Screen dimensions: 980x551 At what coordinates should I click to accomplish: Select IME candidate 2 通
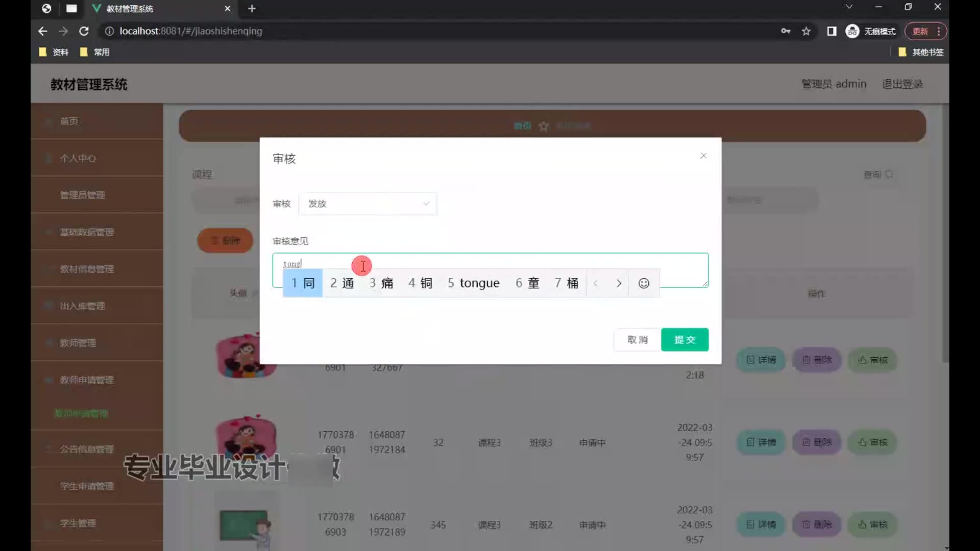tap(342, 283)
